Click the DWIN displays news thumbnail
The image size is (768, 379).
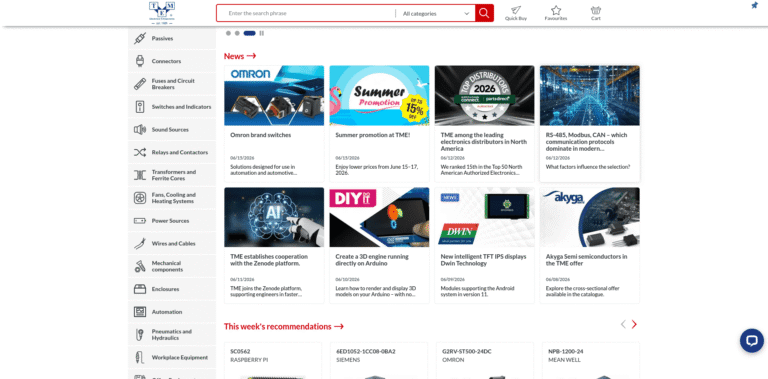[484, 217]
